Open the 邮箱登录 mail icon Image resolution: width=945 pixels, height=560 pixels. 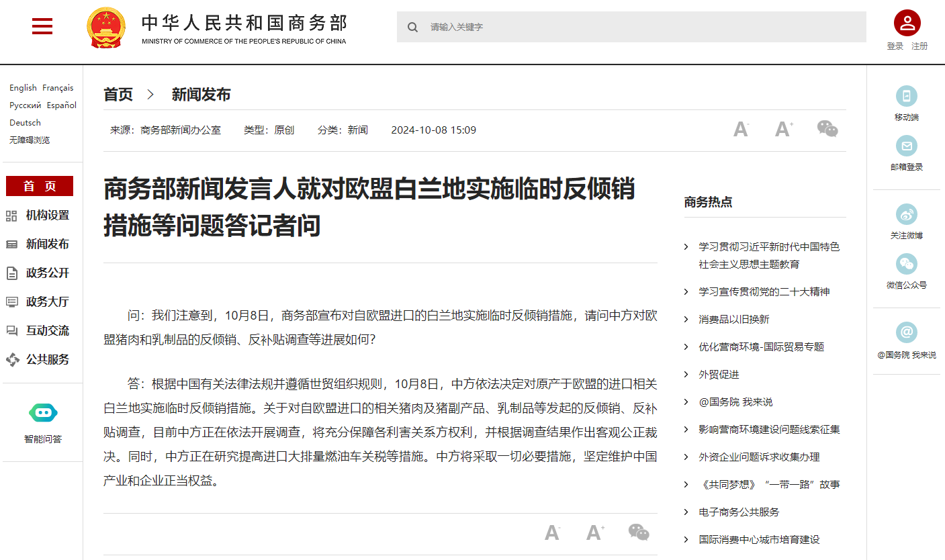pyautogui.click(x=907, y=146)
